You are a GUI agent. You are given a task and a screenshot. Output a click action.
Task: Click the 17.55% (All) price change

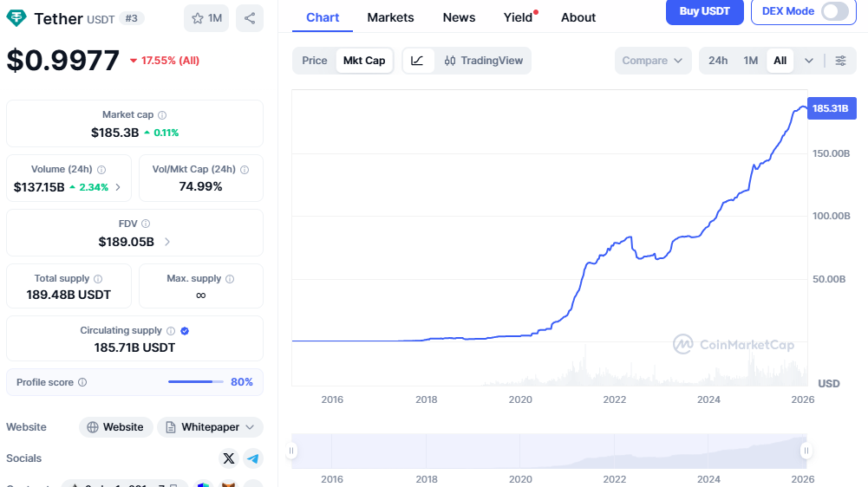click(x=165, y=61)
